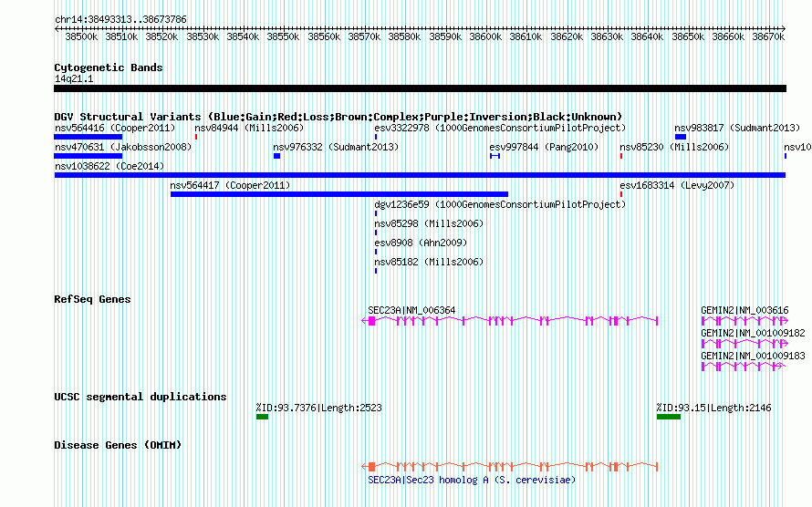Click the DGV Structural Variants track title
This screenshot has height=507, width=812.
[338, 117]
